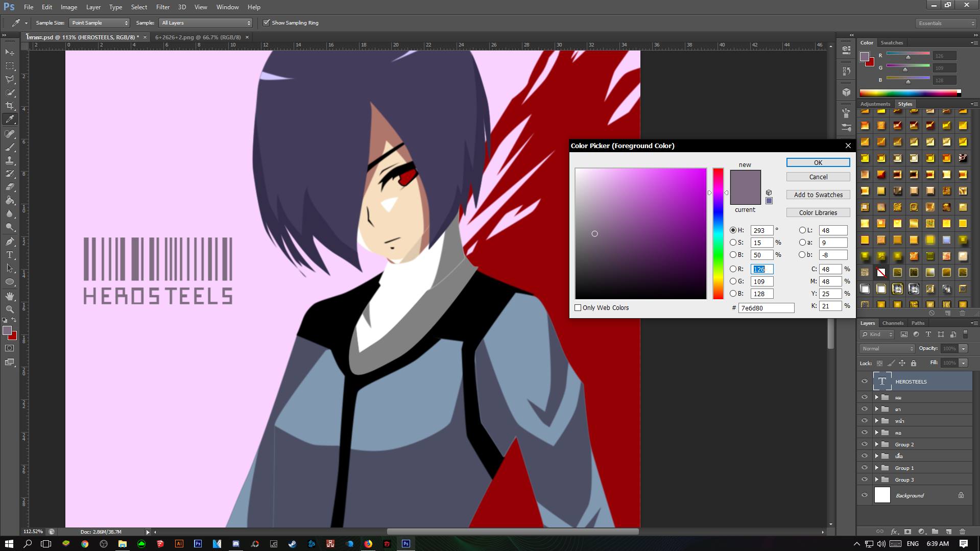The width and height of the screenshot is (980, 551).
Task: Open the Filter menu
Action: [162, 7]
